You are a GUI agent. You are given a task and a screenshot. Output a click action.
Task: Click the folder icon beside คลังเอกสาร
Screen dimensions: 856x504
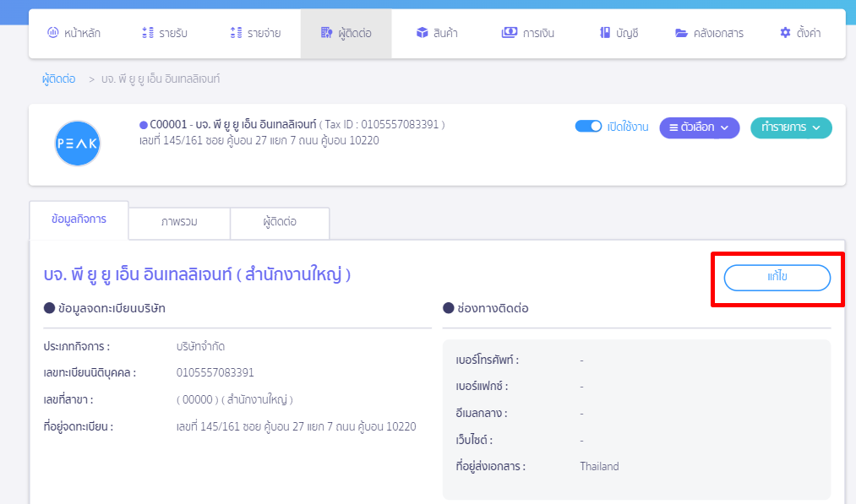point(681,33)
